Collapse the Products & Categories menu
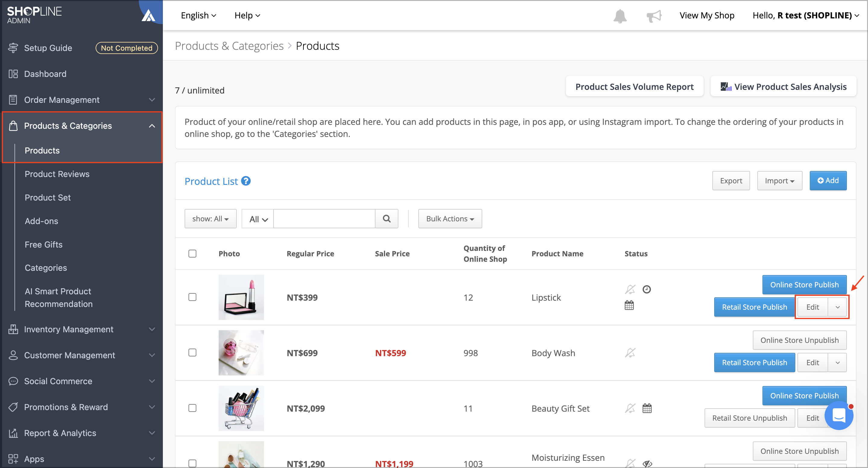 pos(152,126)
